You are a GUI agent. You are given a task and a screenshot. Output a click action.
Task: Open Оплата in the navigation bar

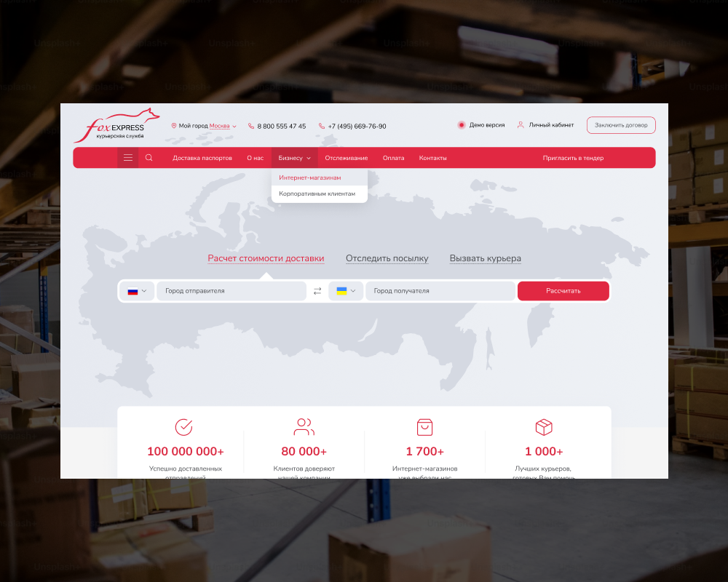click(x=394, y=158)
